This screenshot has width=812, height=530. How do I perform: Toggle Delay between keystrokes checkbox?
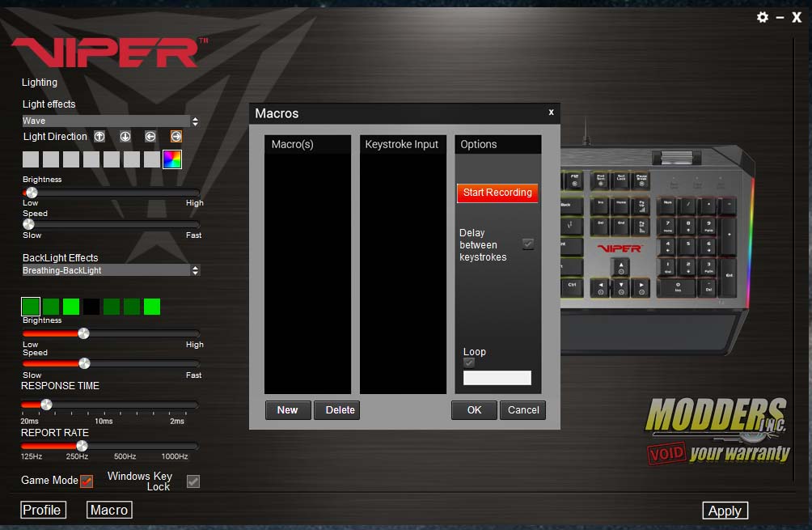coord(527,244)
